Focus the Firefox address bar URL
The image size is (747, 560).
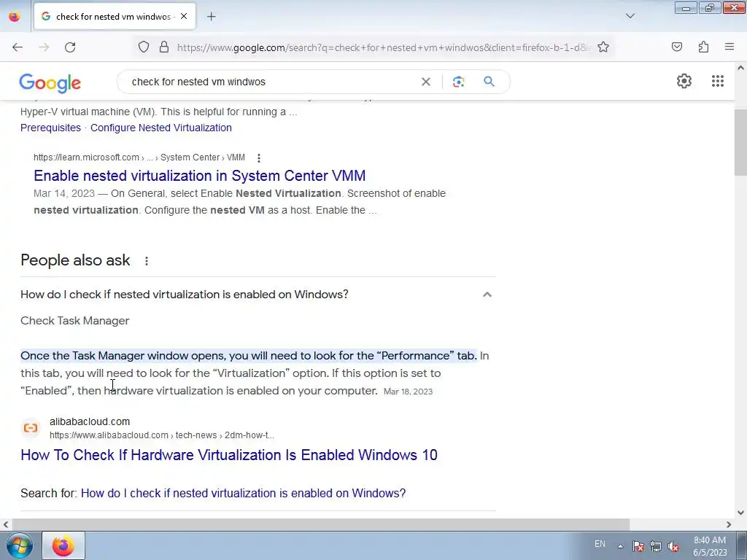click(x=384, y=47)
